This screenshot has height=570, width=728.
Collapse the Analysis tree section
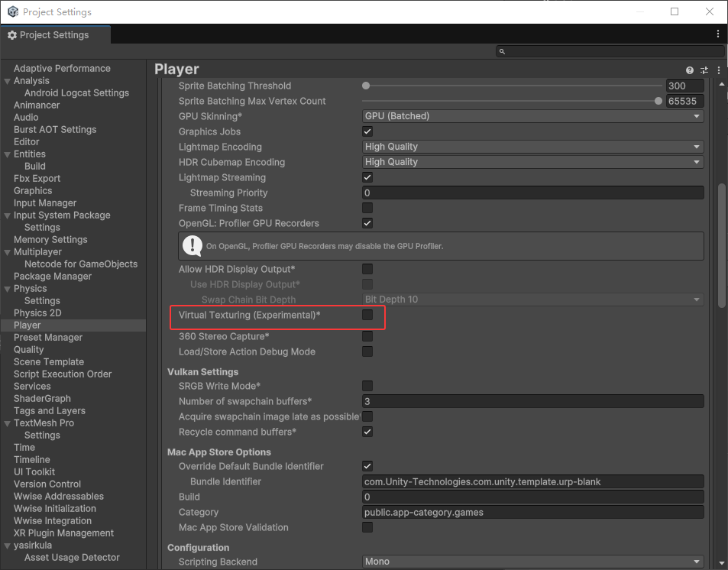[x=8, y=81]
